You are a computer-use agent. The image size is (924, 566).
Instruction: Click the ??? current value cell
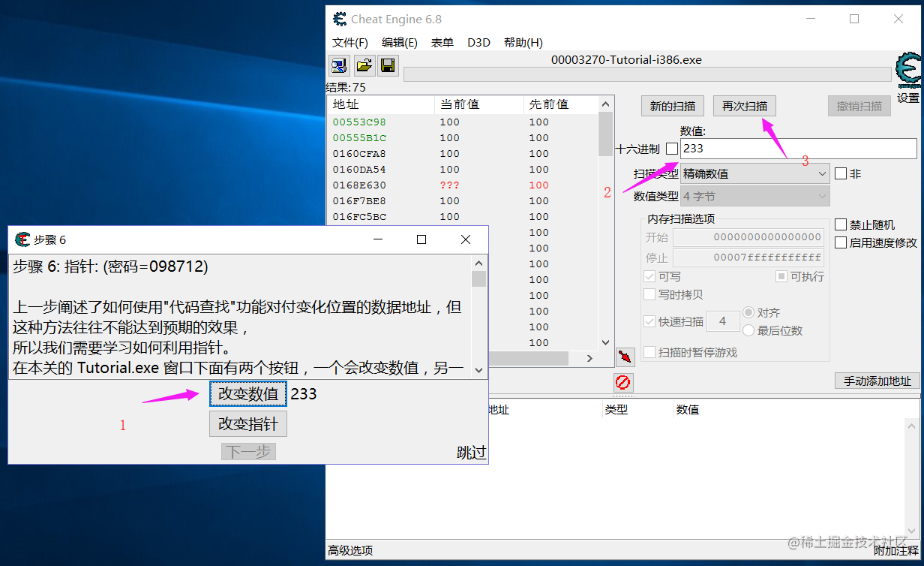point(450,185)
